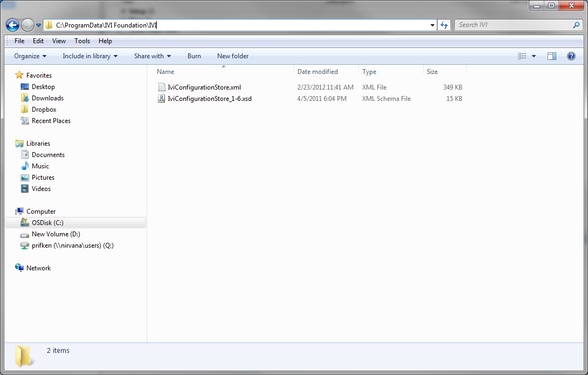Select the IviConfigurationStore.xml file
Viewport: 588px width, 375px height.
tap(204, 87)
